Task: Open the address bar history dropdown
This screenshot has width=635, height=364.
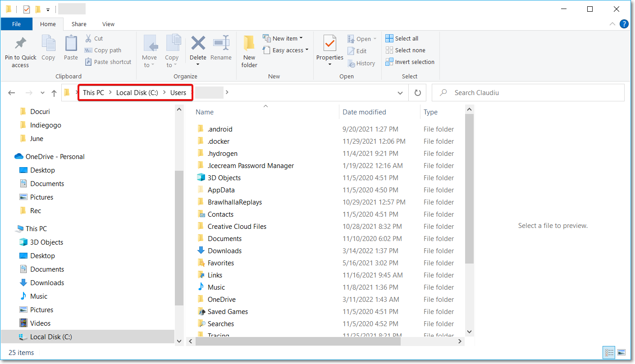Action: [x=400, y=93]
